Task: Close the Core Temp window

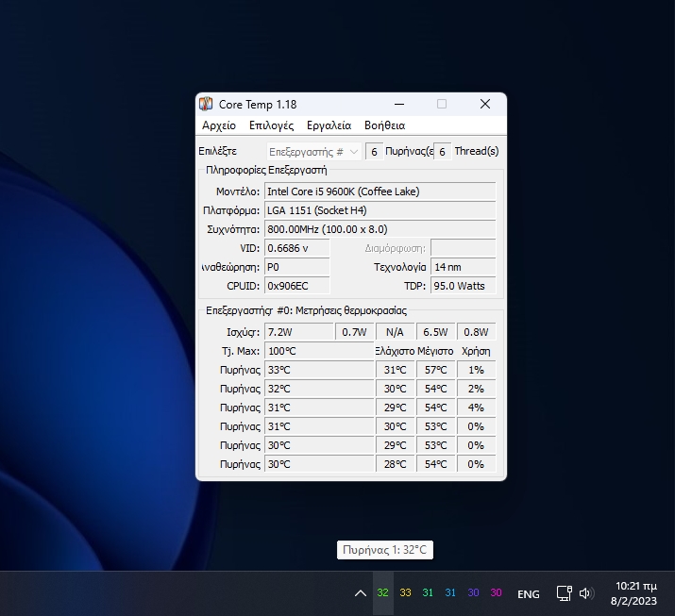Action: tap(484, 104)
